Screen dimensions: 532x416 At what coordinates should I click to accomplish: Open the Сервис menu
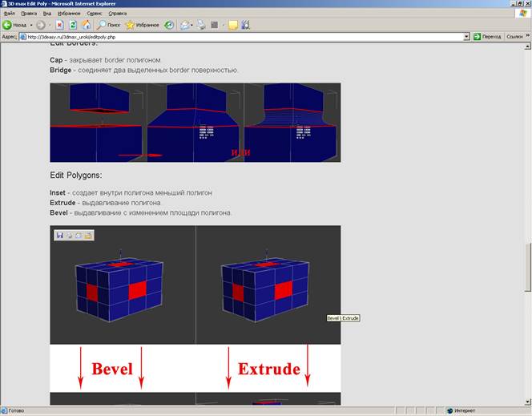pyautogui.click(x=94, y=14)
